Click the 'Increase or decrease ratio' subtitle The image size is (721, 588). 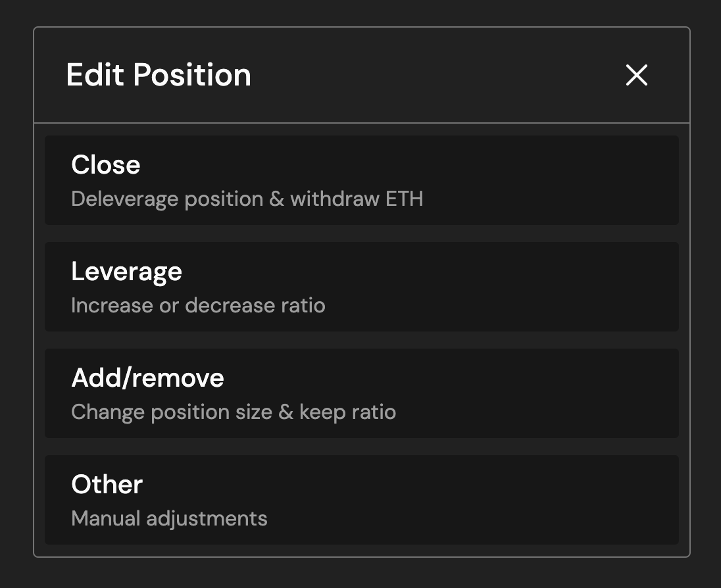click(x=198, y=305)
